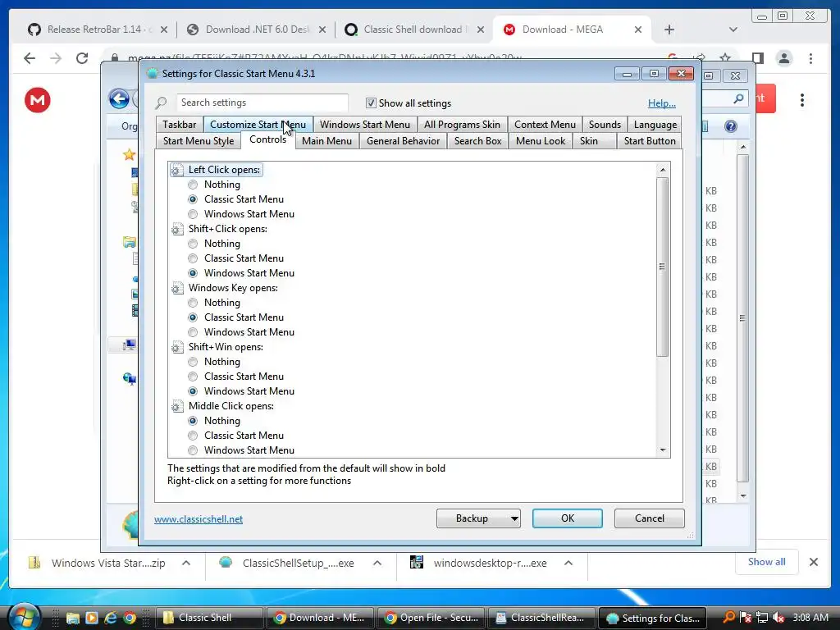This screenshot has height=630, width=840.
Task: Focus the Search settings input field
Action: click(x=262, y=103)
